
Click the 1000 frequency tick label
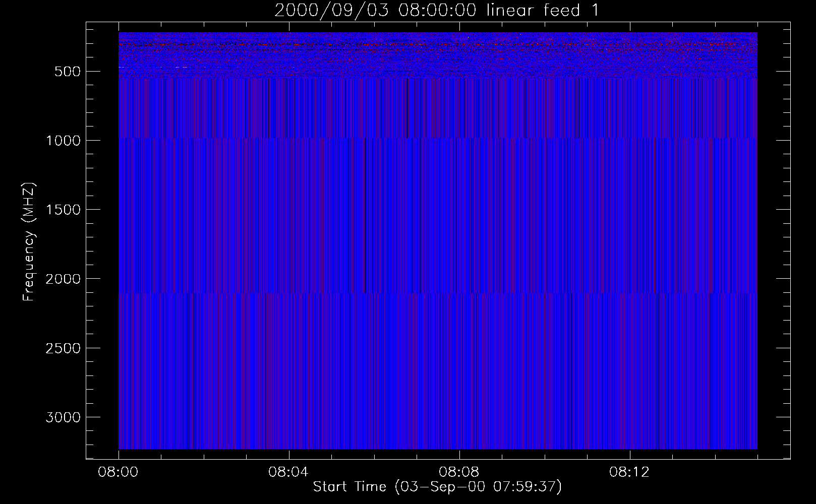coord(63,141)
